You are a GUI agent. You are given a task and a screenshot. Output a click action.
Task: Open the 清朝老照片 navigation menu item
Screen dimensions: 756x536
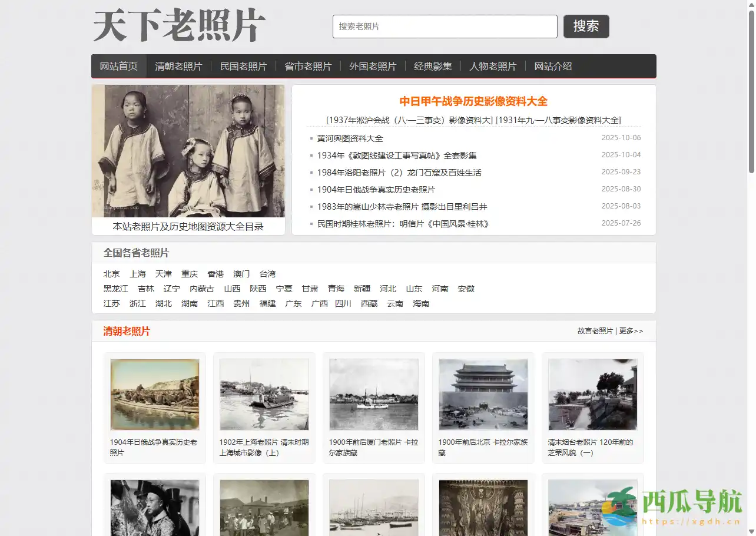click(x=178, y=66)
